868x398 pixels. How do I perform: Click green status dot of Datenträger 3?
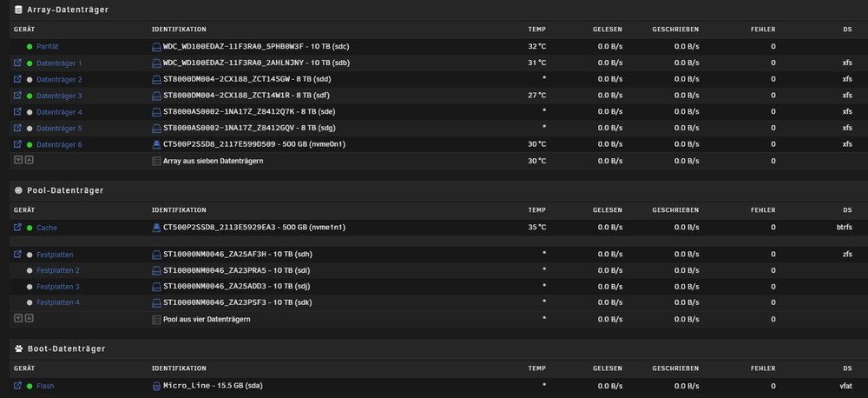click(30, 96)
